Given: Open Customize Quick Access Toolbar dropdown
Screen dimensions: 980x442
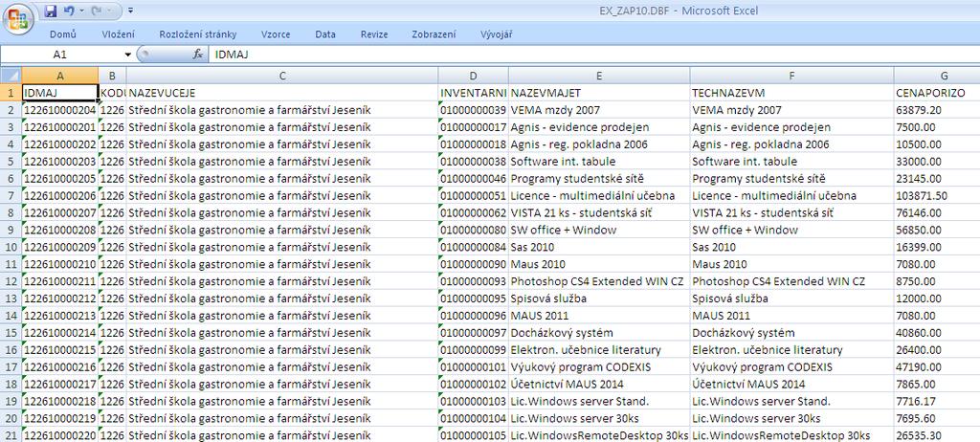Looking at the screenshot, I should tap(130, 11).
